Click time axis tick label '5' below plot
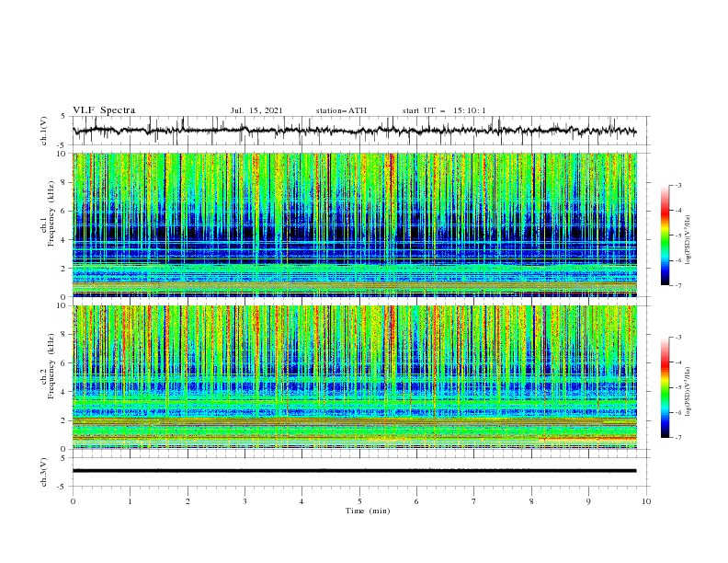 359,501
